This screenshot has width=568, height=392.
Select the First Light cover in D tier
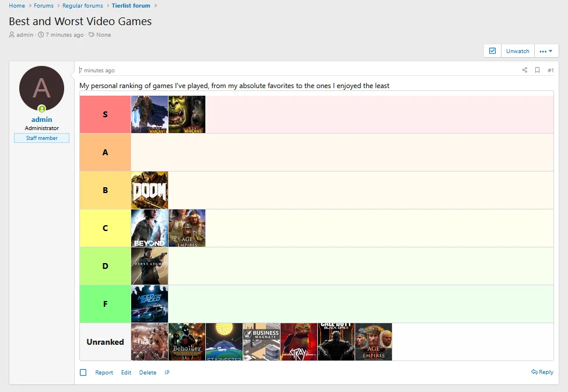click(150, 266)
